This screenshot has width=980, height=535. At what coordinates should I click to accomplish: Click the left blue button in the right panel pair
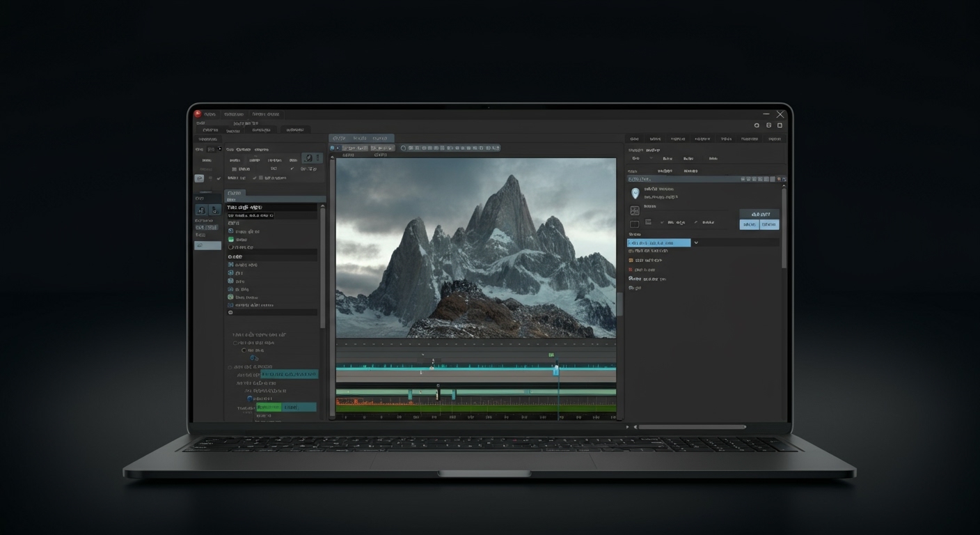[x=749, y=224]
